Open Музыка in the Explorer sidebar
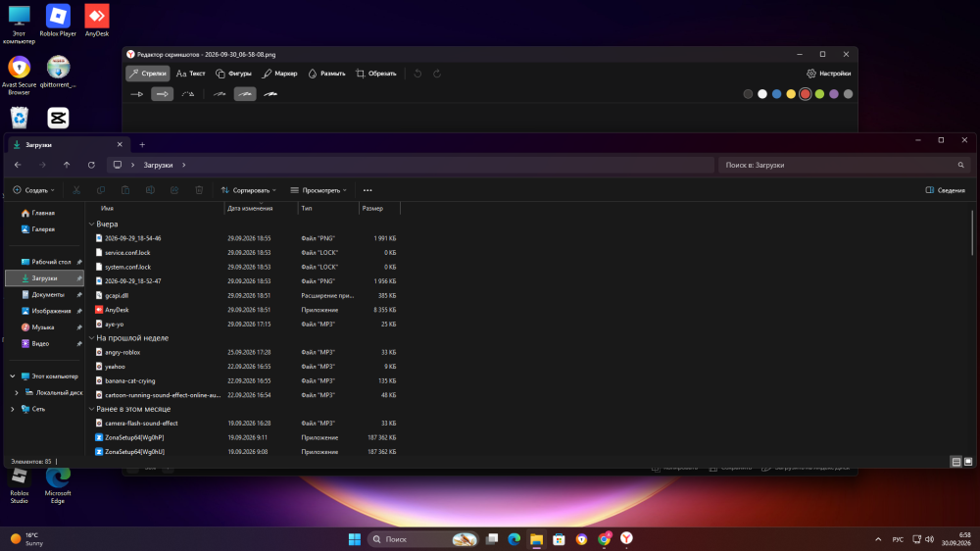This screenshot has height=551, width=980. tap(44, 327)
